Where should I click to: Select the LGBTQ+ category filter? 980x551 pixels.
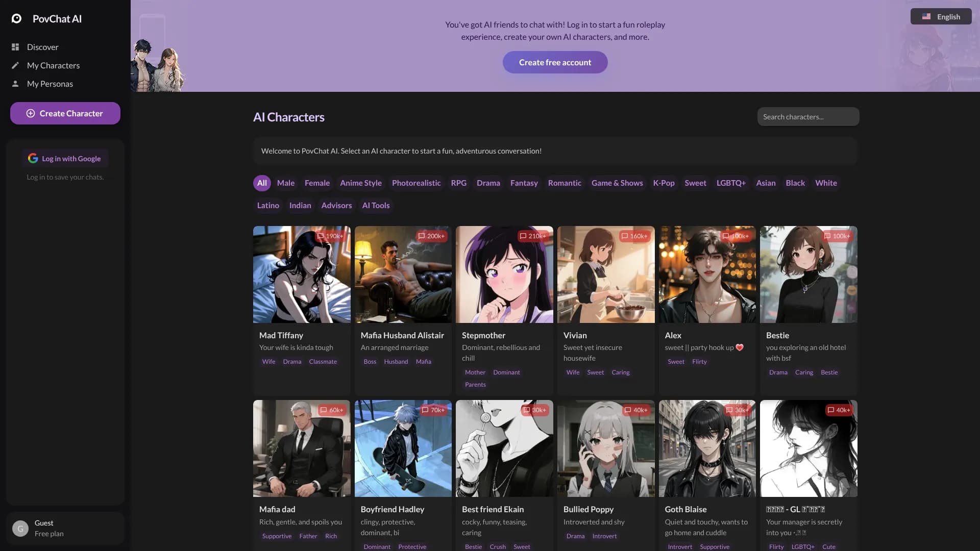click(731, 183)
